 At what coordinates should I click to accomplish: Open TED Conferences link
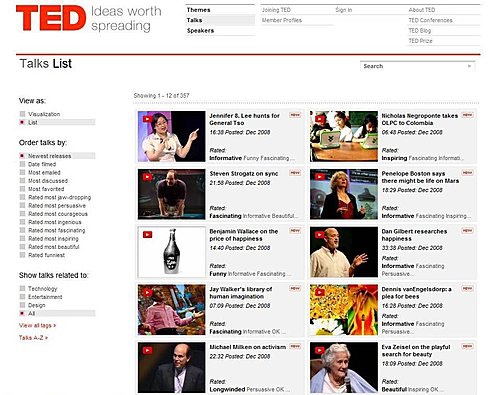(x=430, y=20)
